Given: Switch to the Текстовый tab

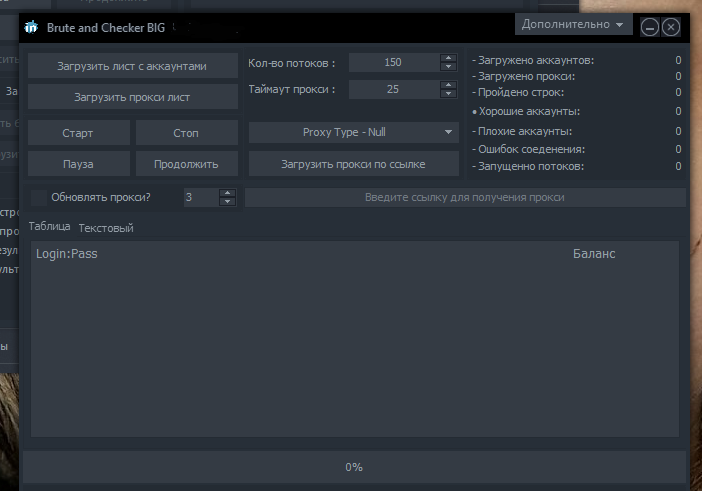Looking at the screenshot, I should tap(106, 228).
